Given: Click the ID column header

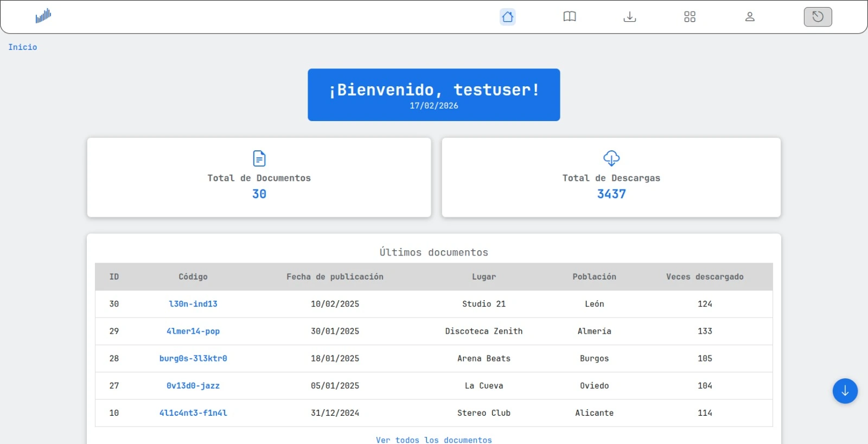Looking at the screenshot, I should coord(114,277).
